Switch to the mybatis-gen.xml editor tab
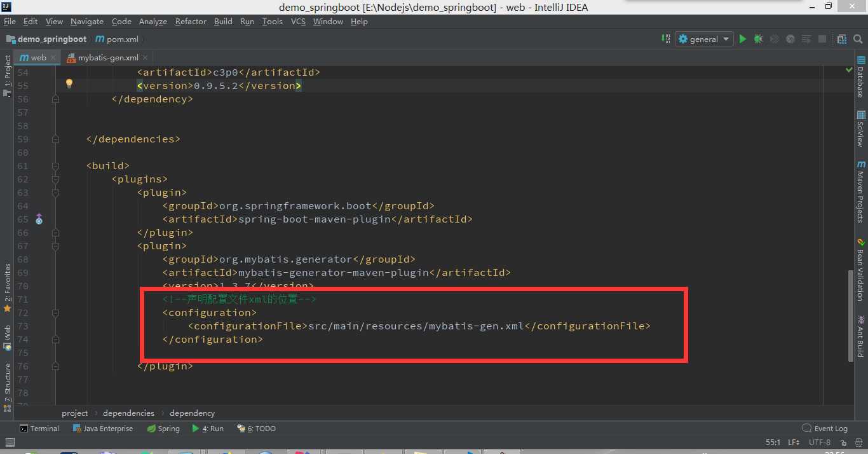This screenshot has width=868, height=454. 108,57
